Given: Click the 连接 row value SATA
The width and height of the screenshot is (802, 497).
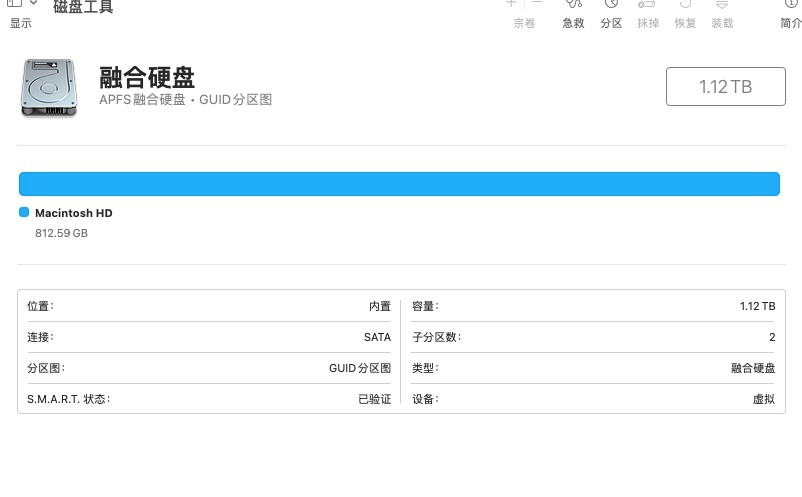Looking at the screenshot, I should click(377, 337).
